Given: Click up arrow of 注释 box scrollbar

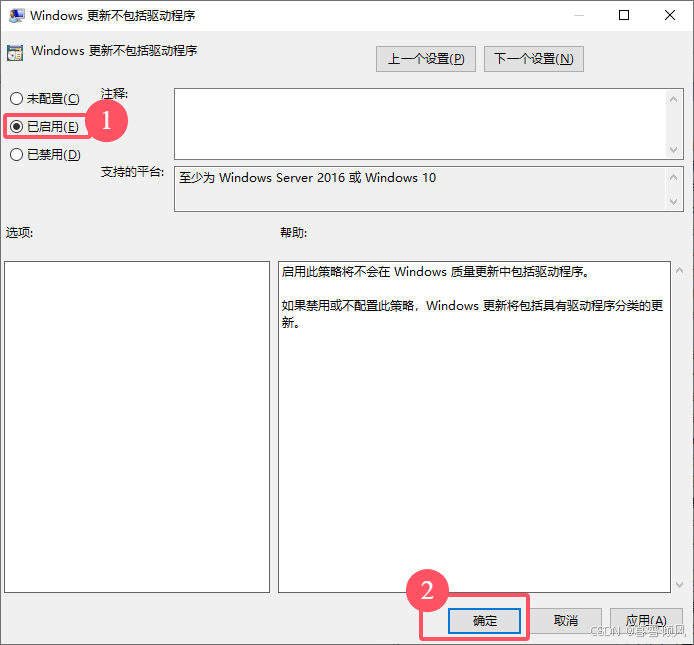Looking at the screenshot, I should 674,99.
